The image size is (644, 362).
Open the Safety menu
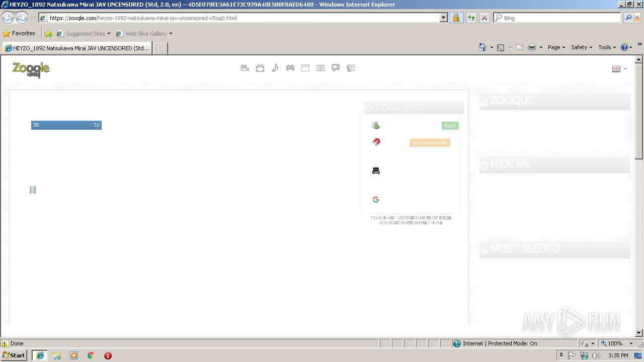point(582,47)
